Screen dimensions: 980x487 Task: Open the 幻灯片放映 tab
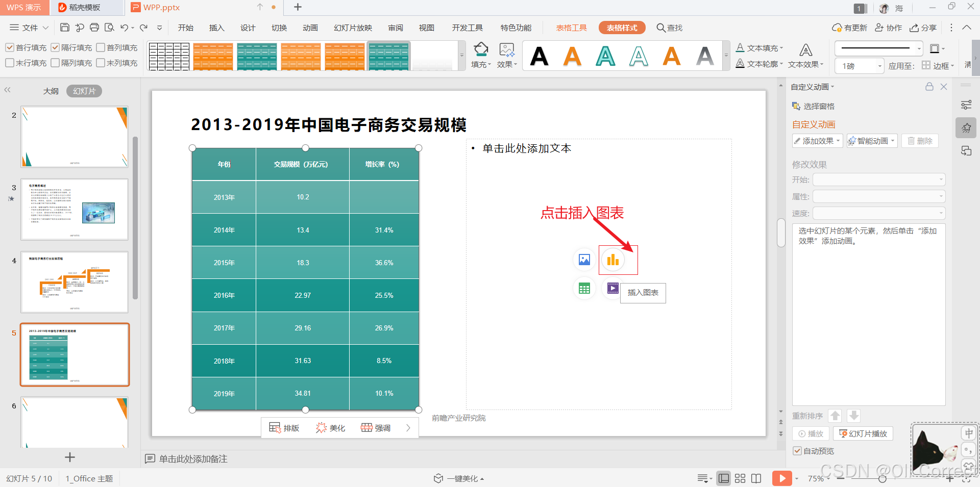(353, 28)
